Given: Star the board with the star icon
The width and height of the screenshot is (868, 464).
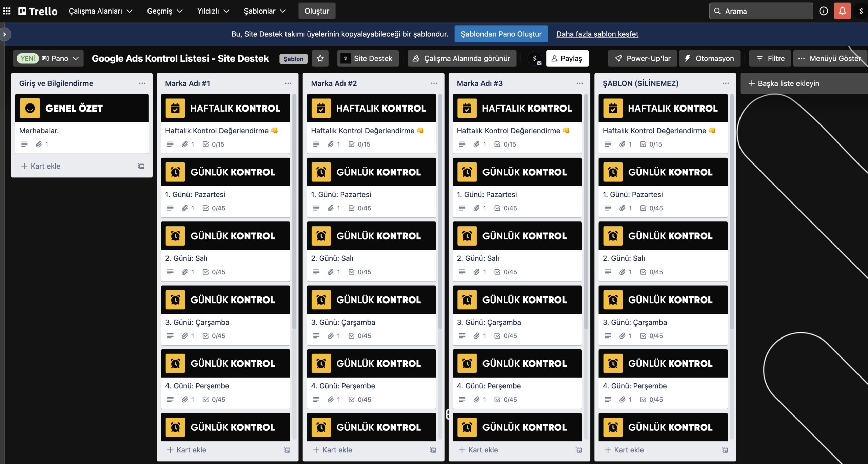Looking at the screenshot, I should (320, 58).
